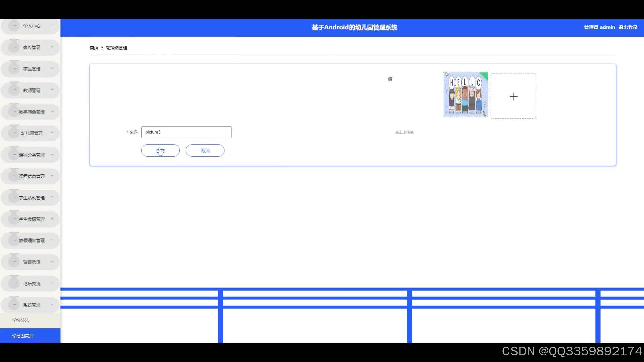Select the highlighted 轮播图管理 sidebar item
The width and height of the screenshot is (644, 362).
tap(30, 336)
